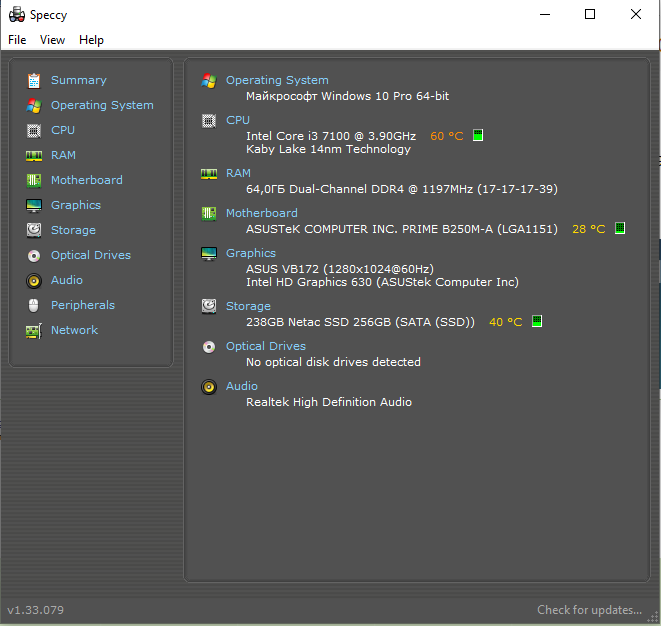Select Operating System in the sidebar
This screenshot has height=626, width=661.
(102, 105)
